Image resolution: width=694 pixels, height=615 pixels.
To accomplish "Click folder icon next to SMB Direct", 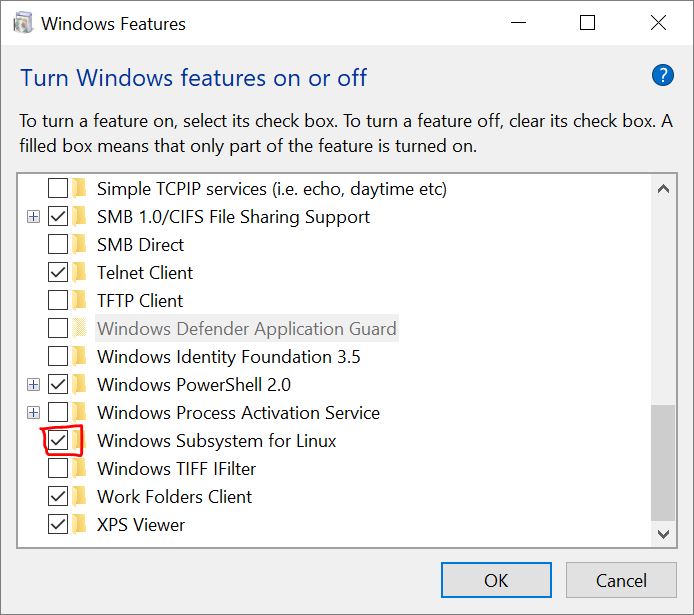I will point(80,245).
